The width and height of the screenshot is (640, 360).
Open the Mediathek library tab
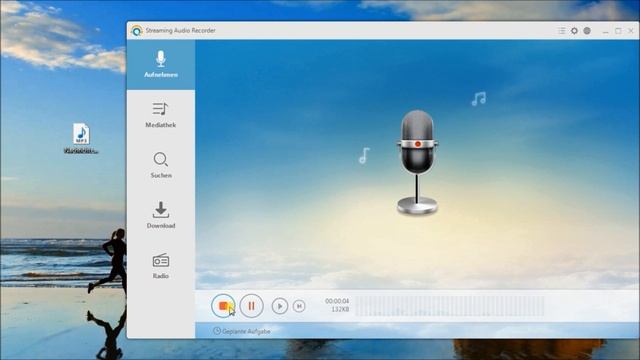click(161, 115)
